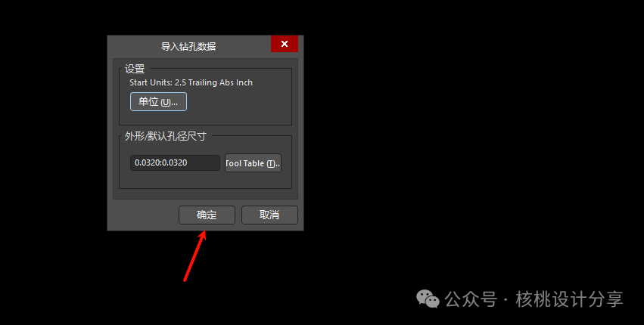
Task: Click the 外形/默认孔径尺寸 group label
Action: click(166, 136)
